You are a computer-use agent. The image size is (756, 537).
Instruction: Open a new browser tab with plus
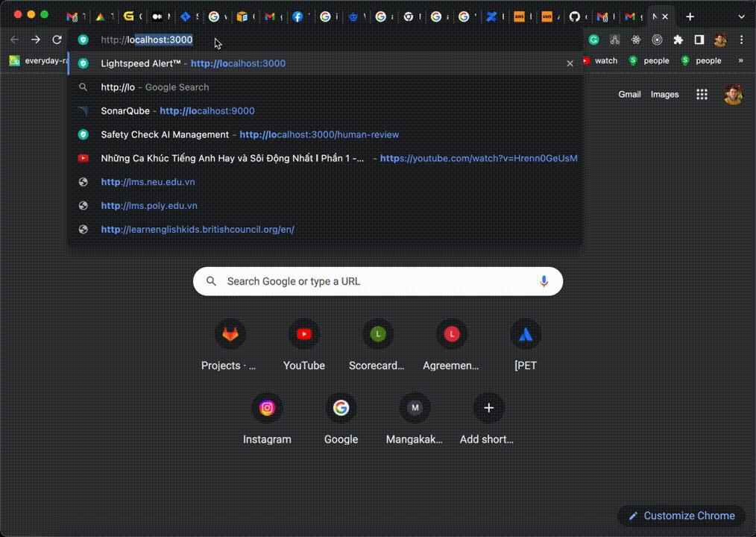[x=690, y=17]
